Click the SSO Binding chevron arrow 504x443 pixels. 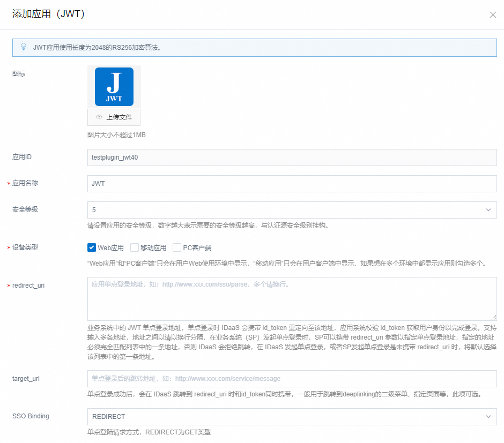coord(488,417)
